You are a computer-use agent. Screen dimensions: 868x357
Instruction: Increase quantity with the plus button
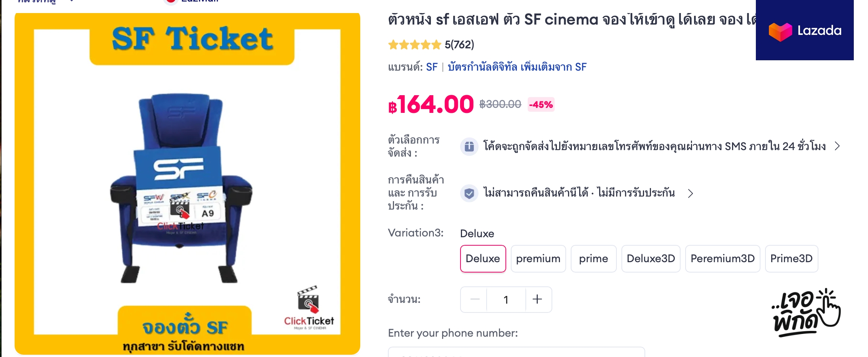537,299
